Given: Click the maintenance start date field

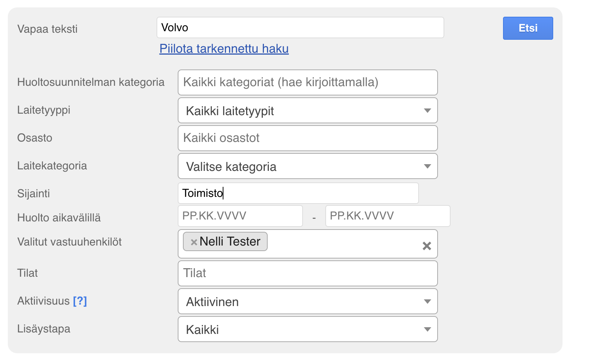Looking at the screenshot, I should pyautogui.click(x=240, y=216).
